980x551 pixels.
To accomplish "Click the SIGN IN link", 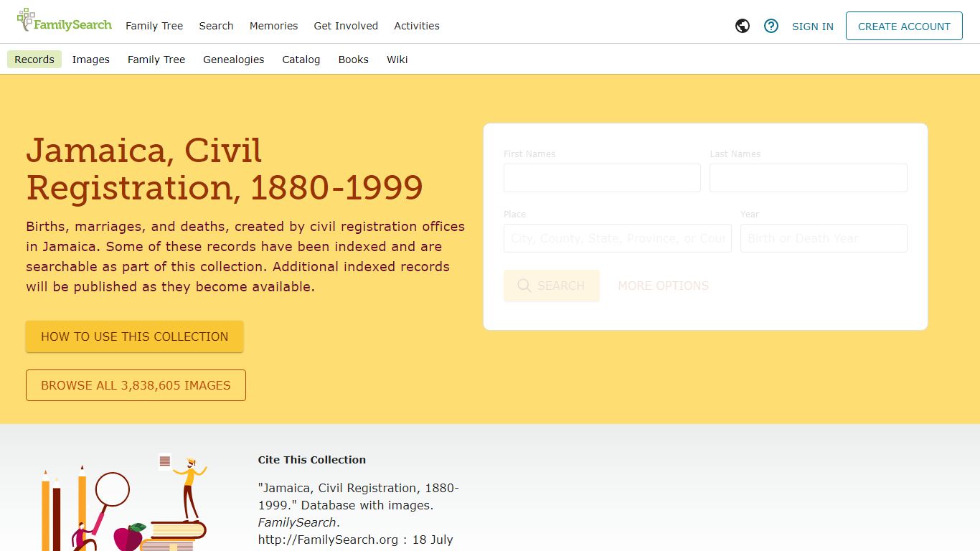I will click(x=813, y=27).
